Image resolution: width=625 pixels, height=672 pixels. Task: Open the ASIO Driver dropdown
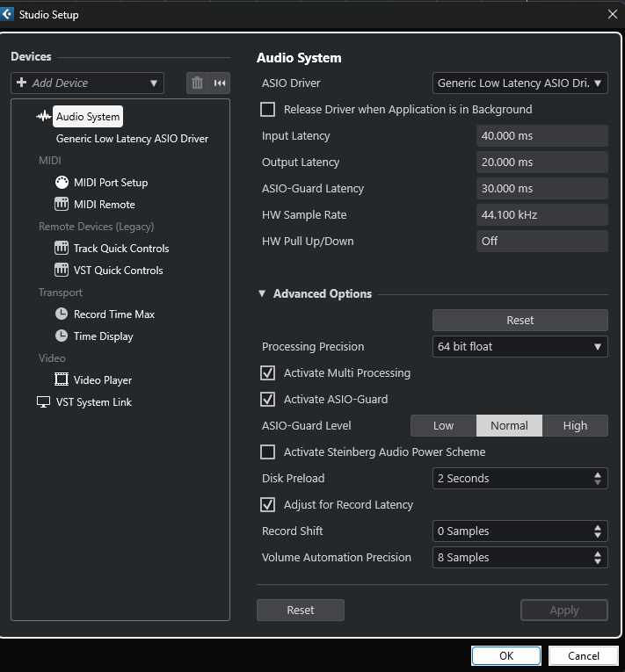click(520, 83)
